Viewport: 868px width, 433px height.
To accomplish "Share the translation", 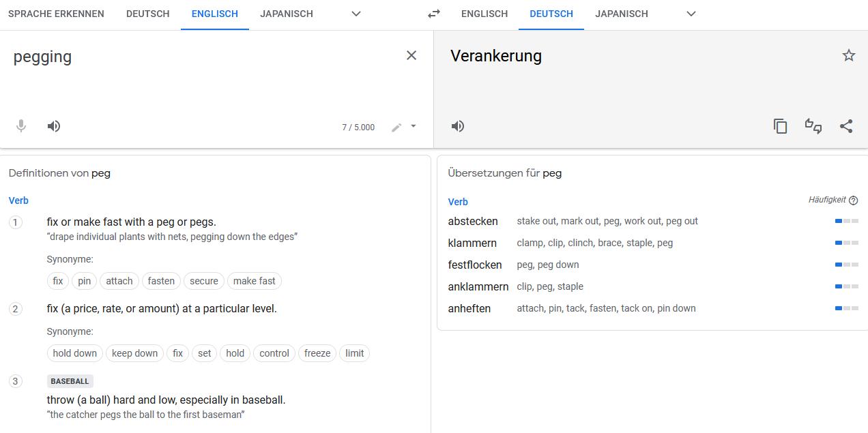I will tap(846, 126).
